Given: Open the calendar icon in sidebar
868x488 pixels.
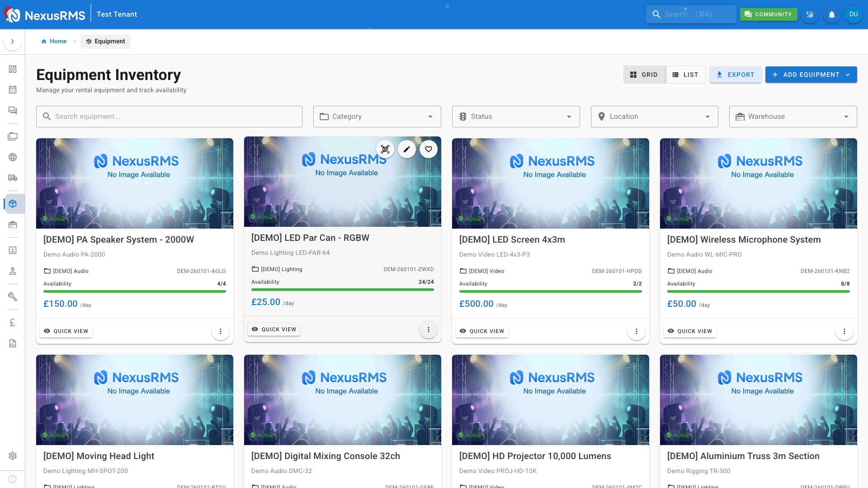Looking at the screenshot, I should click(x=13, y=89).
